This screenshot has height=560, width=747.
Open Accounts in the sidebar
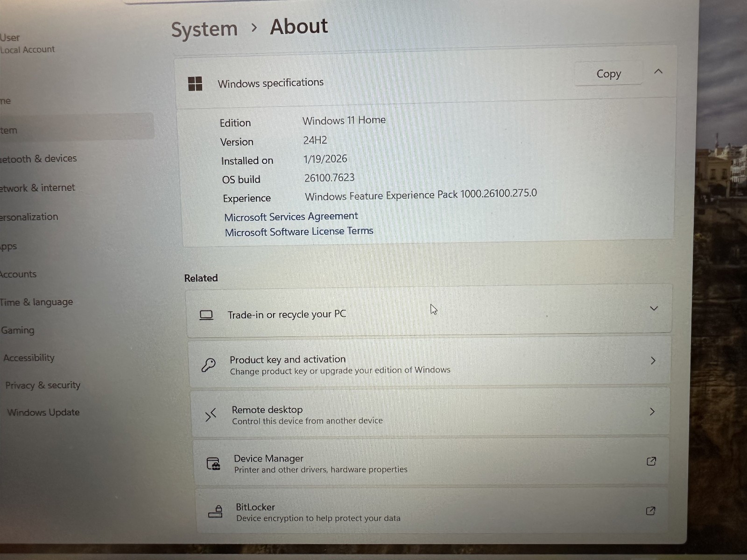pyautogui.click(x=18, y=274)
